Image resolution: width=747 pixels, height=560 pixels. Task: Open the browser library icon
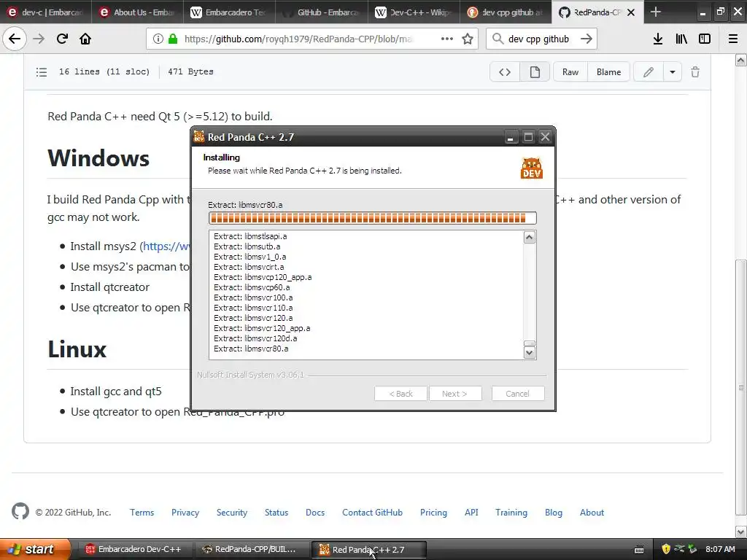click(x=681, y=39)
